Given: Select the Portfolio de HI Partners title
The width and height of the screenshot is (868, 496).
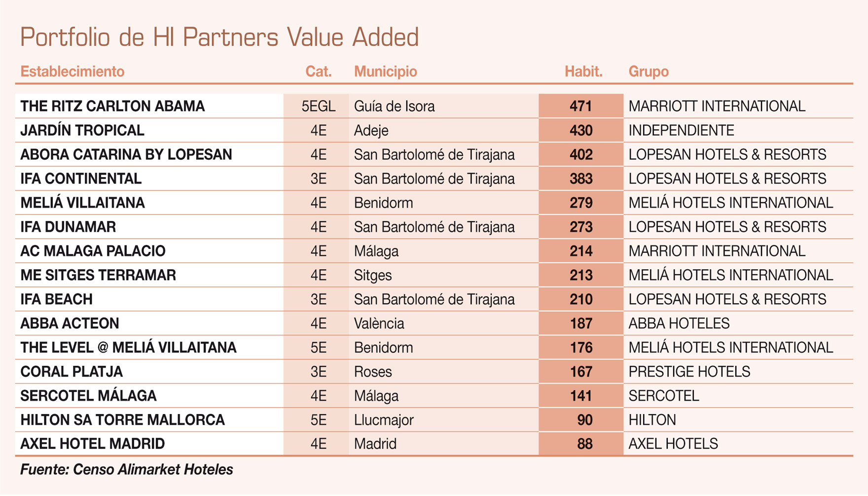Looking at the screenshot, I should [x=219, y=37].
